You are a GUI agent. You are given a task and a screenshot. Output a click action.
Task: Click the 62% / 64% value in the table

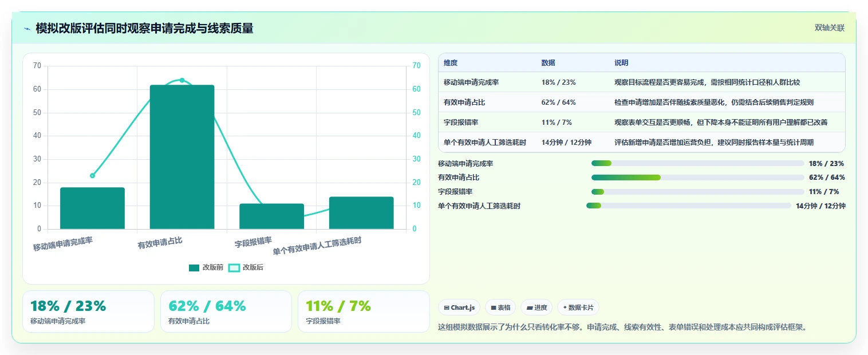point(558,102)
